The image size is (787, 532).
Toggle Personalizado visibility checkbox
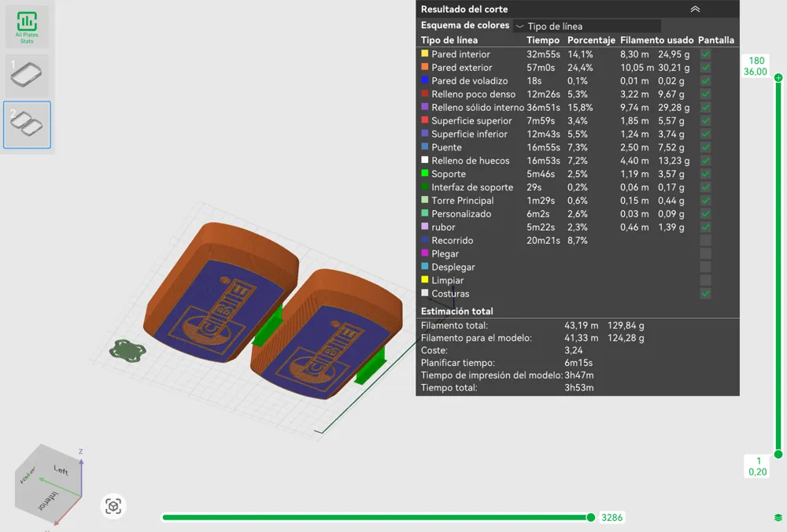click(706, 214)
